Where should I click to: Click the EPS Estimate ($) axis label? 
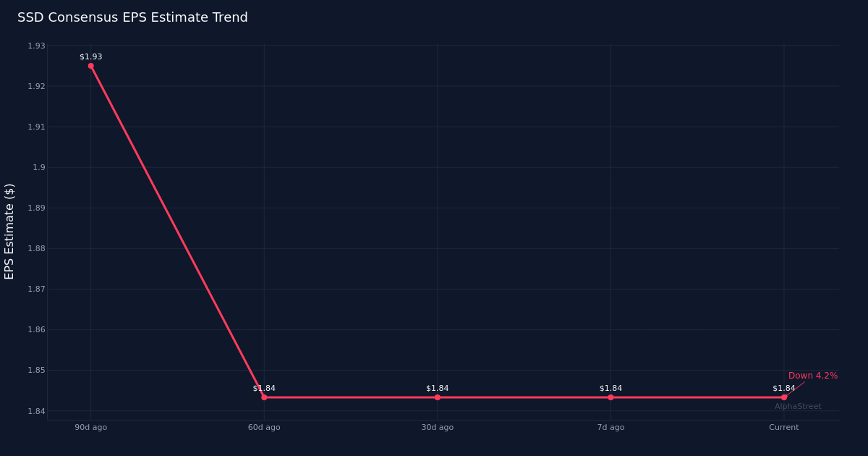pos(9,231)
